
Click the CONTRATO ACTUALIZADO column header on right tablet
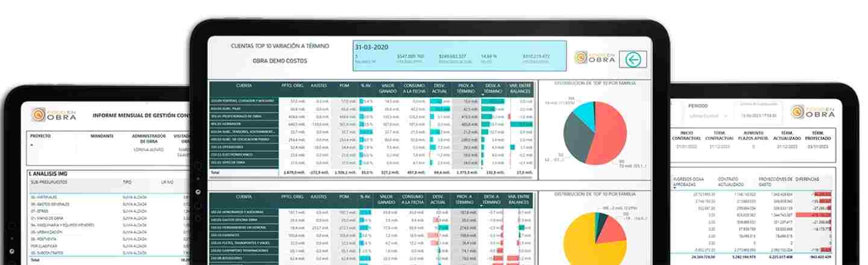[732, 181]
